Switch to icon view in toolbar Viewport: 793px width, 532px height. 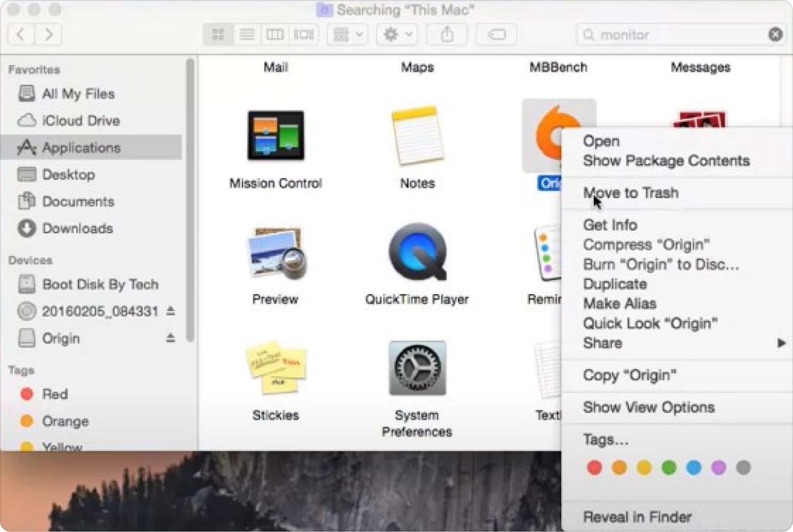218,35
